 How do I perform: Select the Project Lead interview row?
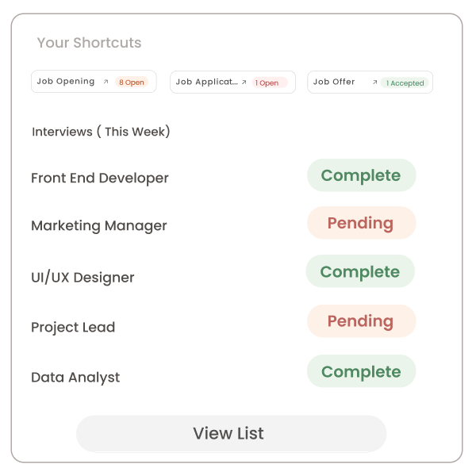tap(73, 328)
